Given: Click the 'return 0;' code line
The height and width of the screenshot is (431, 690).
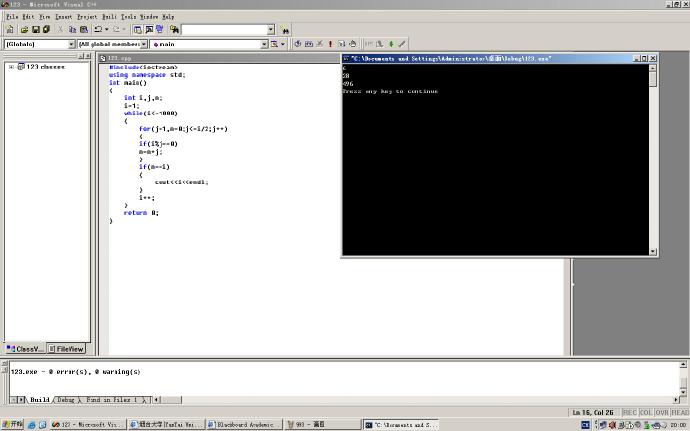Looking at the screenshot, I should [x=141, y=213].
